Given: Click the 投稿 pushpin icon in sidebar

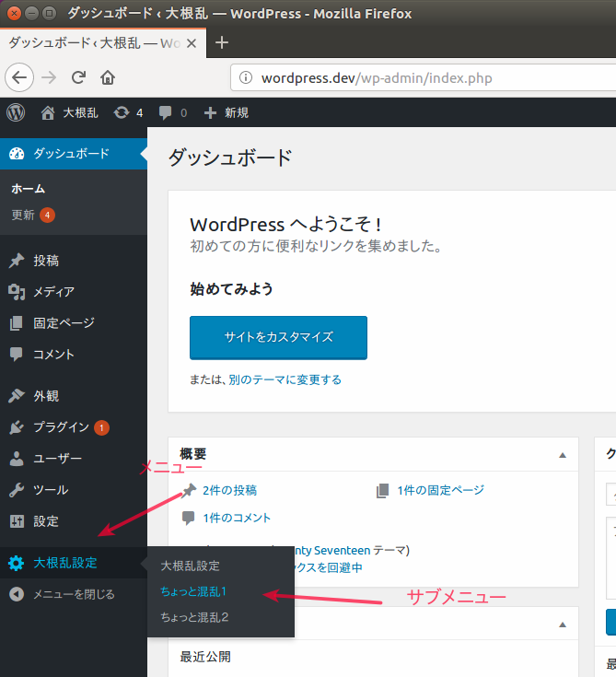Looking at the screenshot, I should point(17,261).
